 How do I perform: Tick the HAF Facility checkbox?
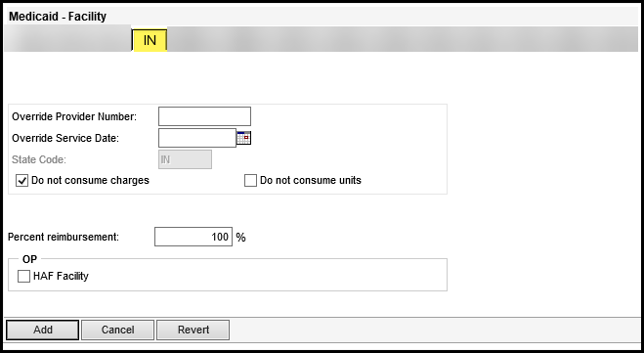(23, 276)
